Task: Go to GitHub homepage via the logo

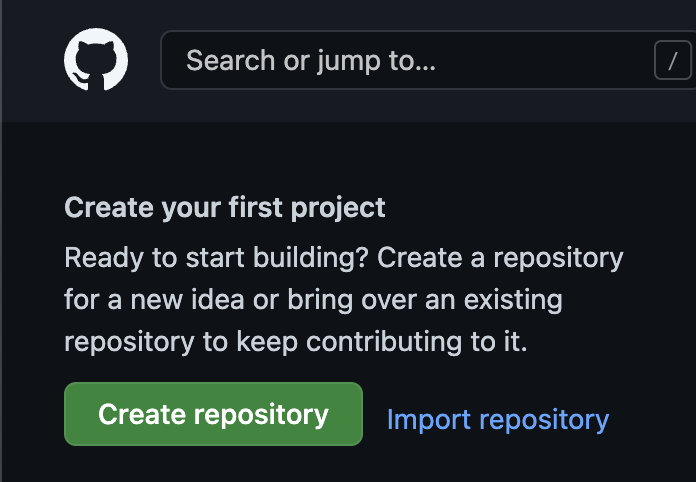Action: point(96,60)
